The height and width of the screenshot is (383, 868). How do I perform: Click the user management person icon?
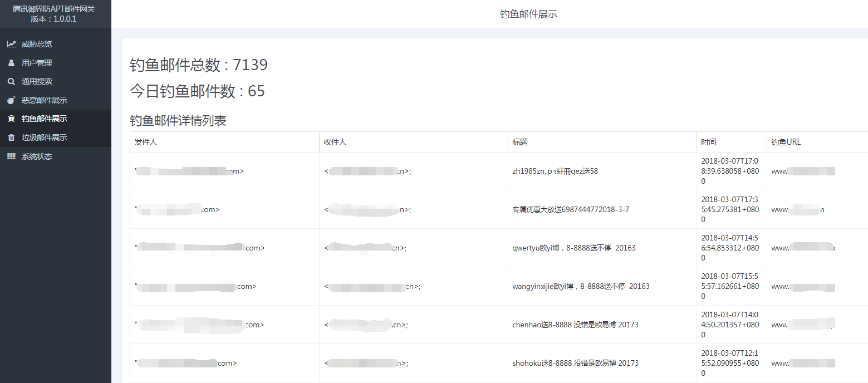pos(11,63)
